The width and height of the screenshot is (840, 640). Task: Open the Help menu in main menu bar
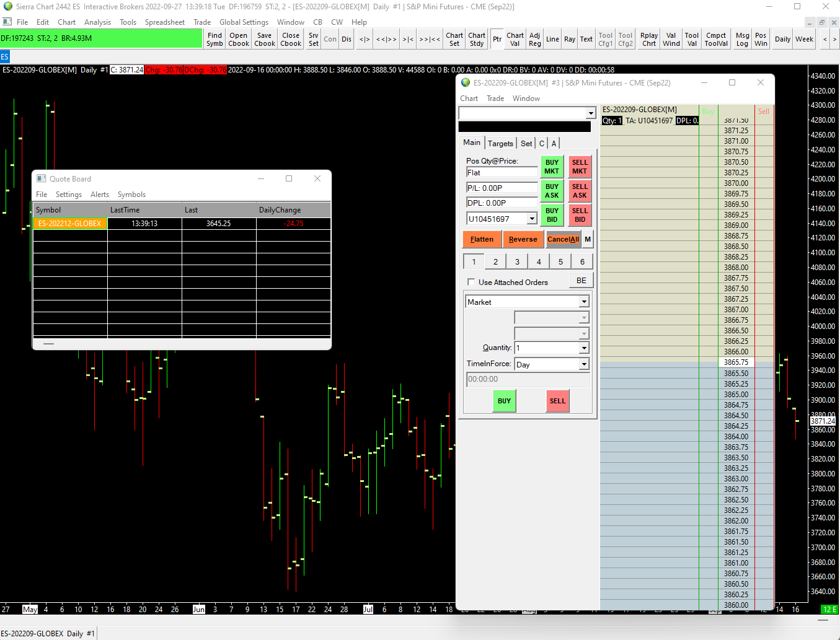pyautogui.click(x=360, y=22)
